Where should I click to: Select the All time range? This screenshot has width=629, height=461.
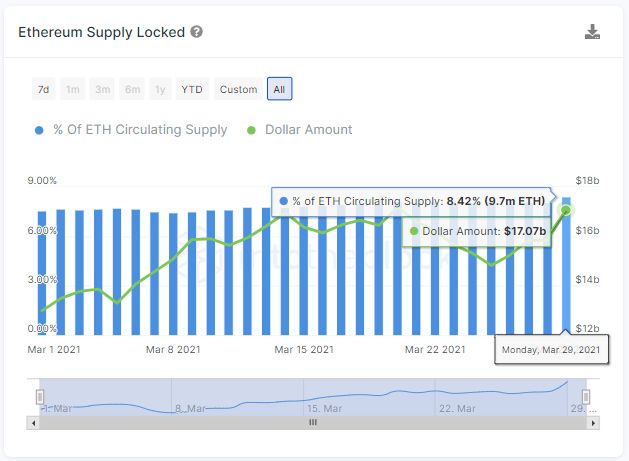click(279, 89)
